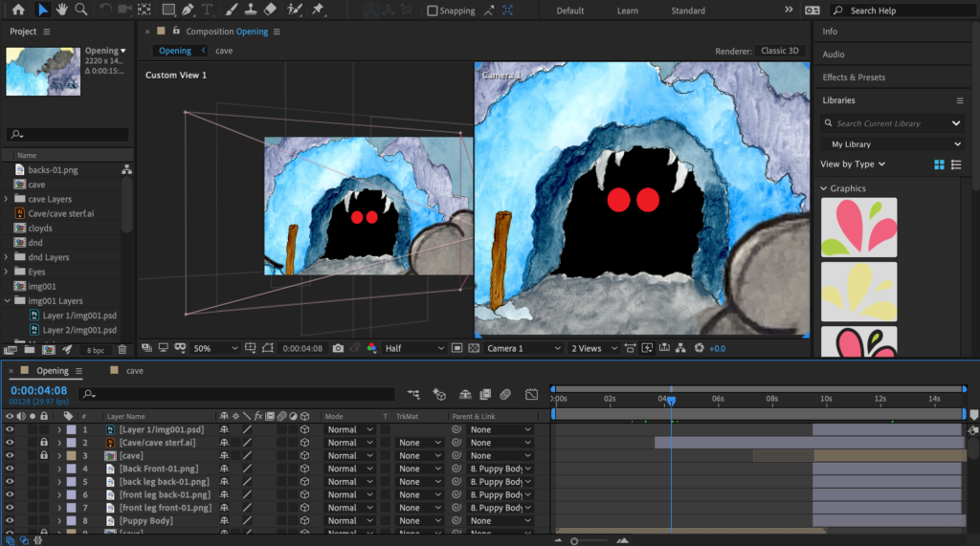Take a snapshot with the camera icon
The height and width of the screenshot is (546, 980).
pyautogui.click(x=338, y=348)
